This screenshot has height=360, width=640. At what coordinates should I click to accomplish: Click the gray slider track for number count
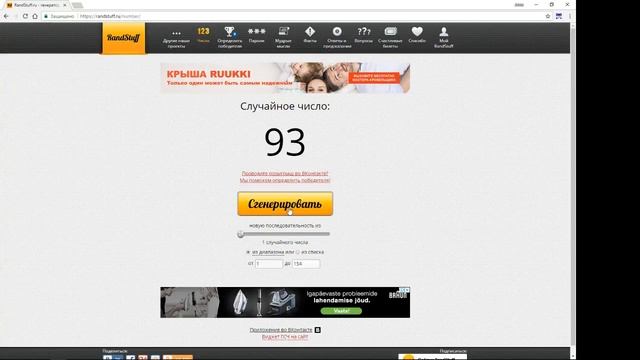(x=285, y=234)
